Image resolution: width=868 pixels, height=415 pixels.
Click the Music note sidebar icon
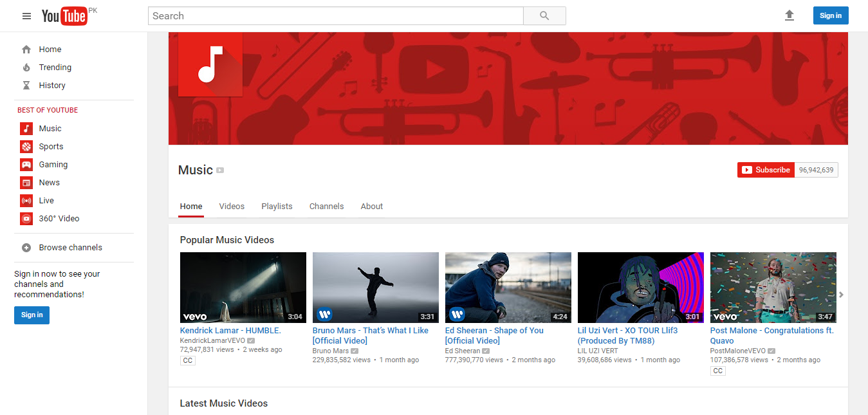(26, 129)
